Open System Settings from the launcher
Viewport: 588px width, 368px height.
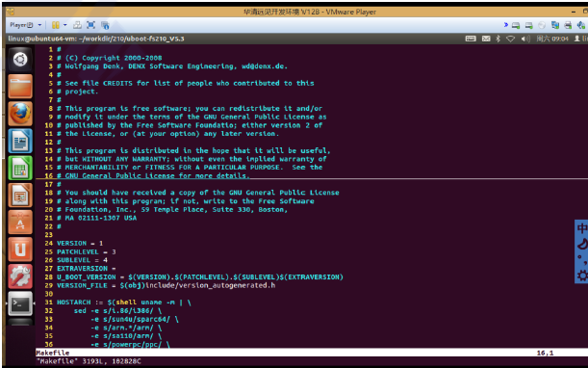20,276
